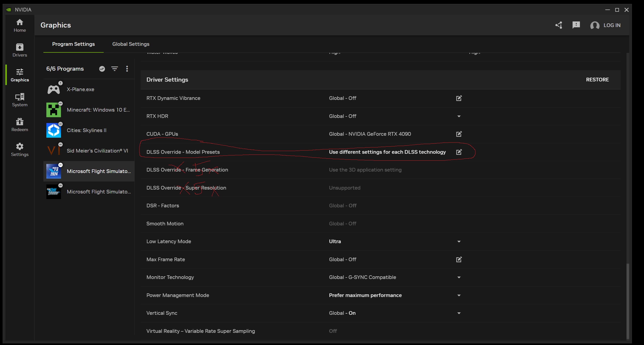Edit the CUDA - GPUs setting
This screenshot has height=345, width=644.
(459, 134)
